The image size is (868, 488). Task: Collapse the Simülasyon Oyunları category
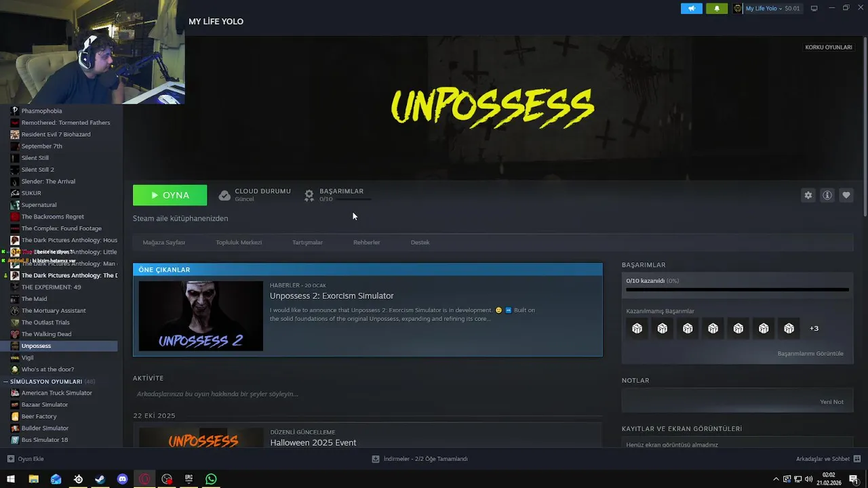[6, 382]
